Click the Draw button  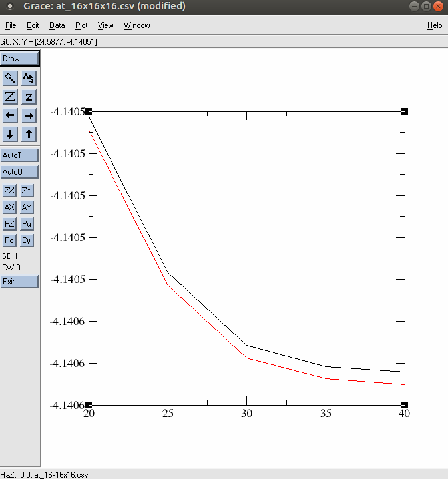[x=20, y=59]
